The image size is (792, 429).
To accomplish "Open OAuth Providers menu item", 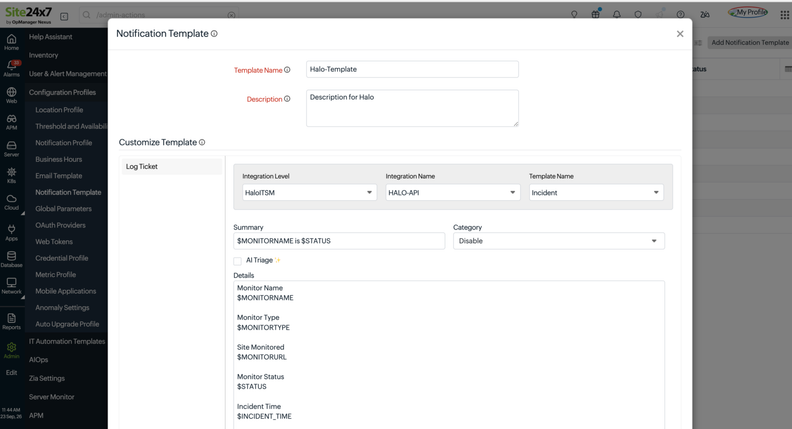I will (x=61, y=225).
